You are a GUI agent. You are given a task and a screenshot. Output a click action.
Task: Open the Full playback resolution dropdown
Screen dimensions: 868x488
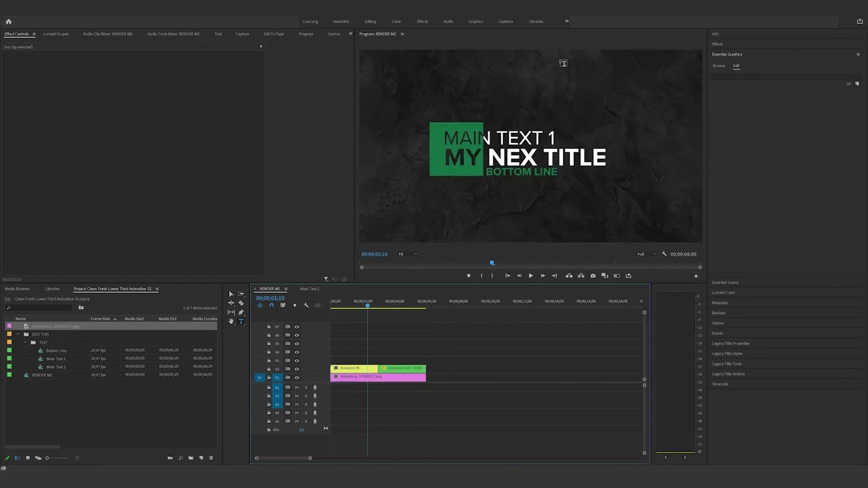pyautogui.click(x=647, y=254)
